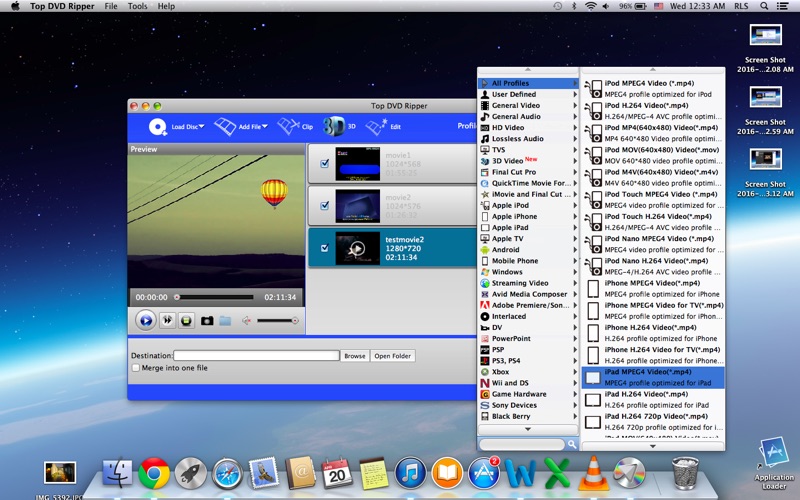Image resolution: width=800 pixels, height=500 pixels.
Task: Open the snapshot folder icon
Action: 225,320
